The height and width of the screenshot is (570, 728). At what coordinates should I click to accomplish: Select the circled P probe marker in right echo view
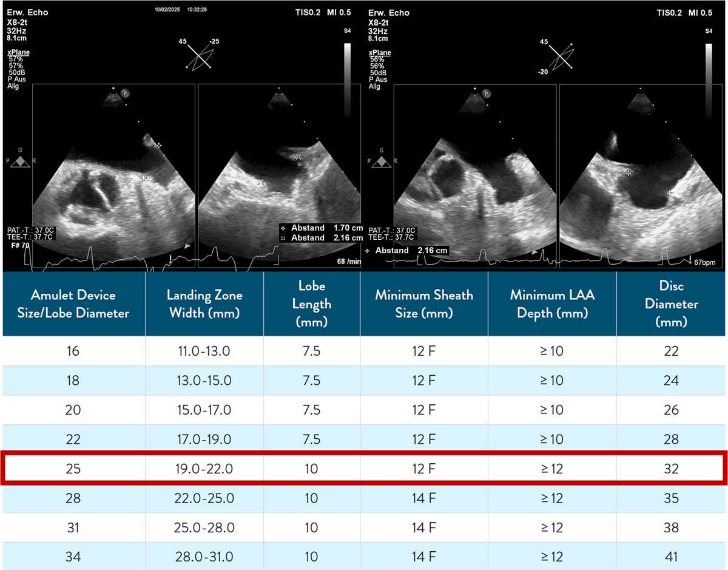click(487, 93)
